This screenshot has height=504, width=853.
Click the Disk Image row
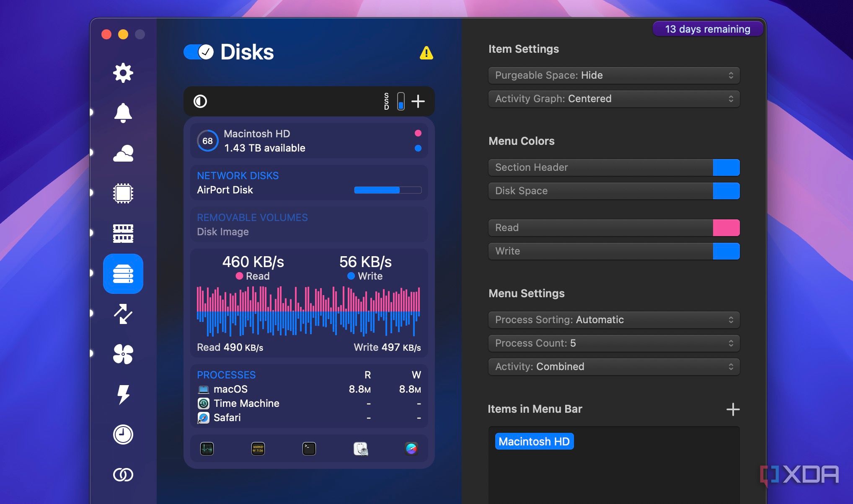pyautogui.click(x=309, y=231)
